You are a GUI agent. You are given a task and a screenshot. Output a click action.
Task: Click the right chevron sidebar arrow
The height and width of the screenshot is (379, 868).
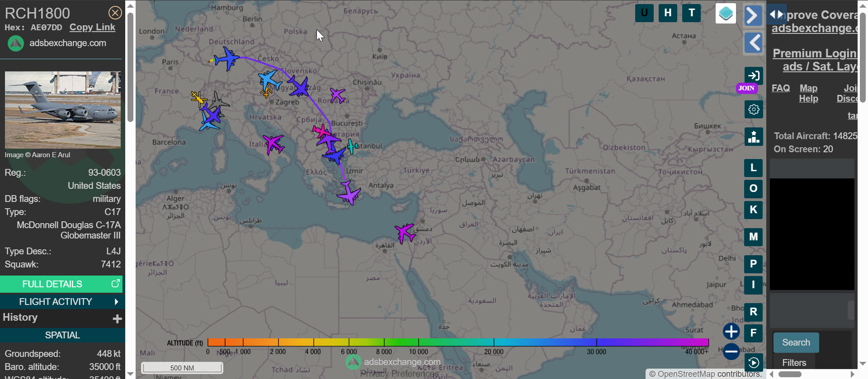753,15
